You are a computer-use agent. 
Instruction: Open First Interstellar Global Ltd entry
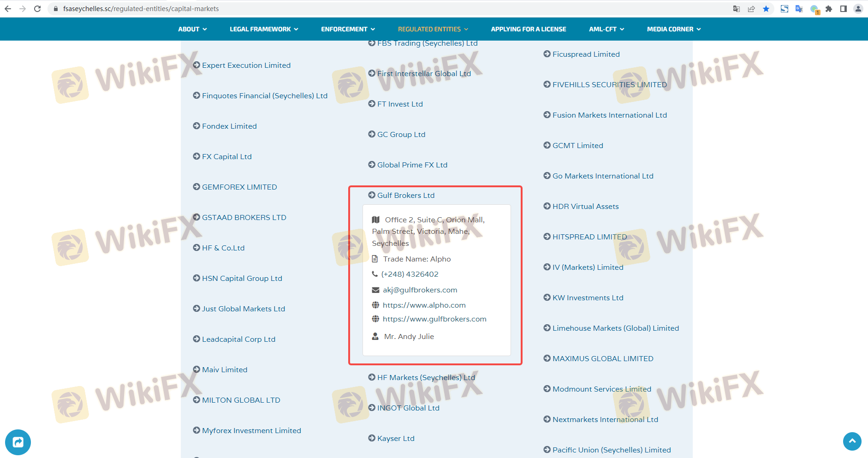click(424, 73)
